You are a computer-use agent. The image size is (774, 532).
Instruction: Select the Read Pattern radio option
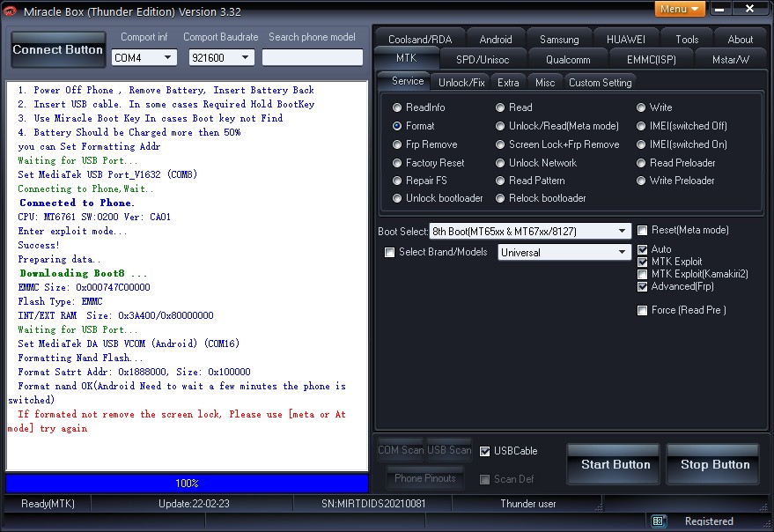coord(530,181)
